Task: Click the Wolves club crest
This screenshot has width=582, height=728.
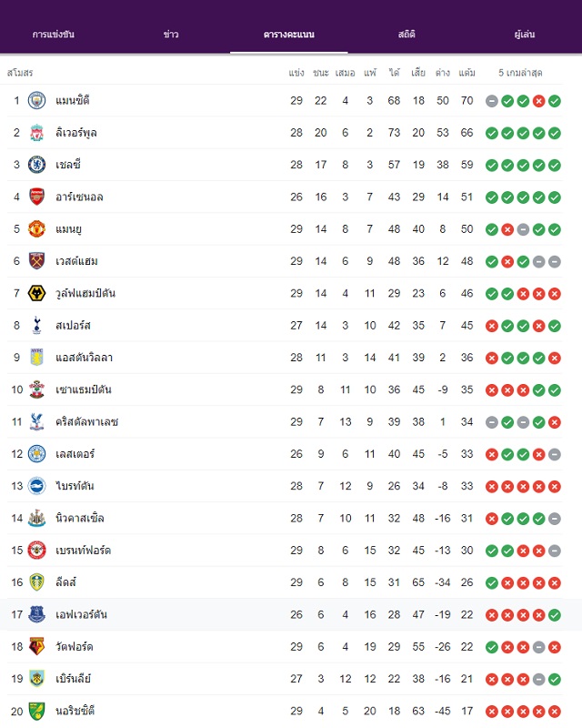Action: (x=36, y=293)
